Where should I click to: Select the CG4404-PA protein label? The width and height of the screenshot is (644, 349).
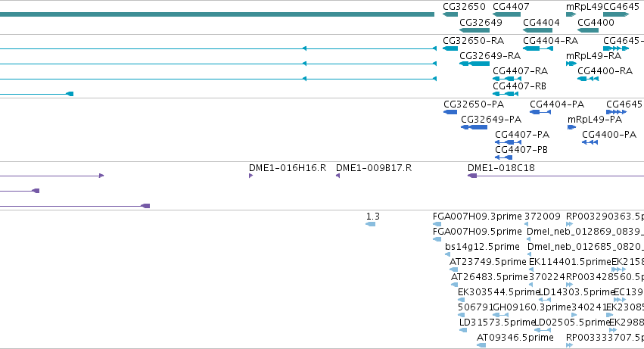(557, 104)
